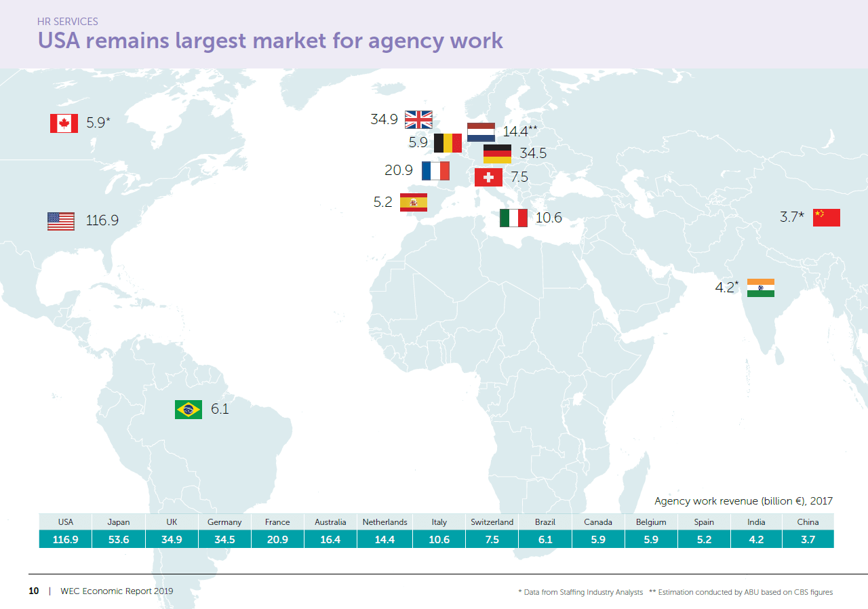Screen dimensions: 868x609
Task: Select the Brazil flag icon
Action: click(188, 409)
